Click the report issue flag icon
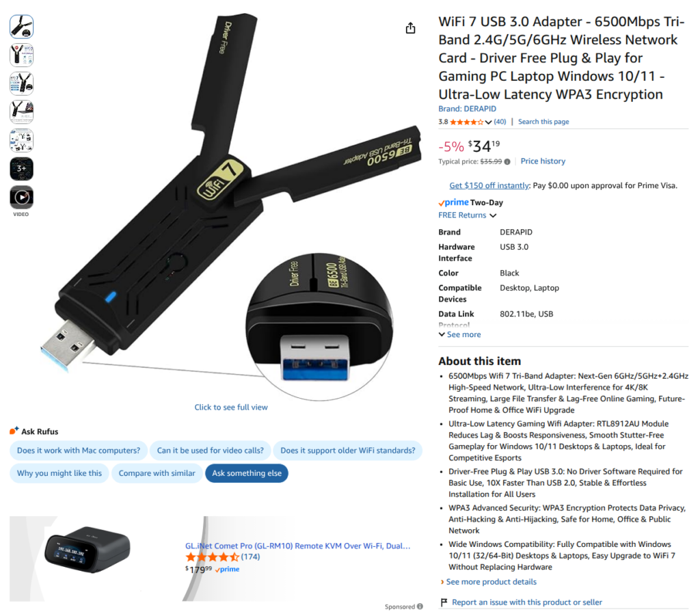The height and width of the screenshot is (614, 700). [444, 602]
